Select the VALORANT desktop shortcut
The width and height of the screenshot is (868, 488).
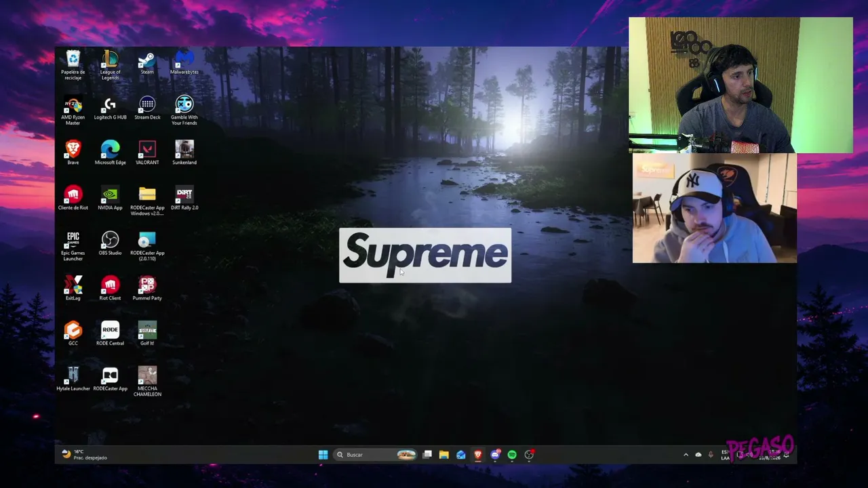tap(147, 153)
